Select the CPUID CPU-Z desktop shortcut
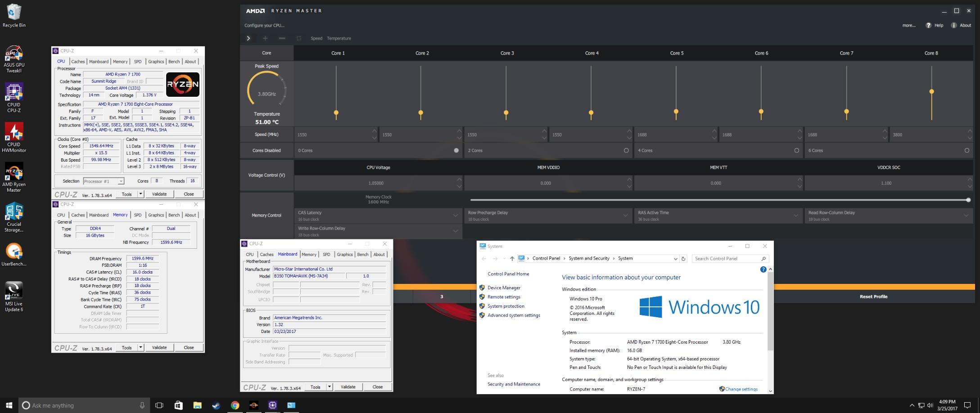Viewport: 980px width, 413px height. (14, 98)
